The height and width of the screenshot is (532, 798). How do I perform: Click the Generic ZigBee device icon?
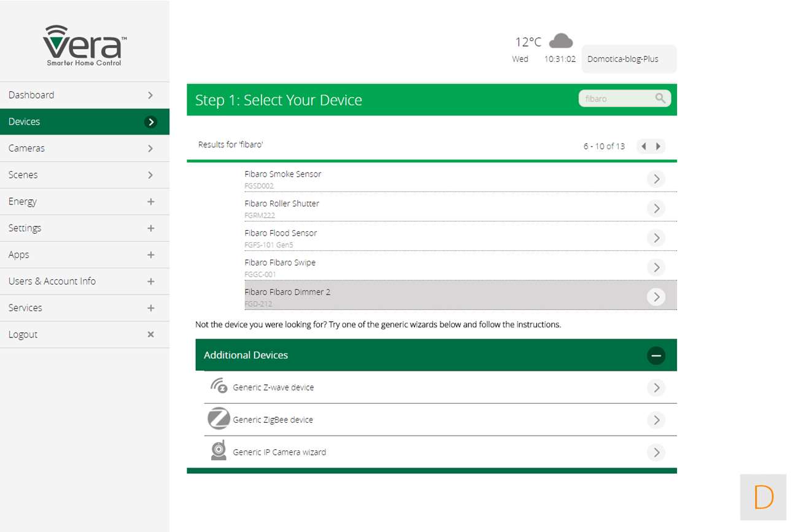point(219,419)
